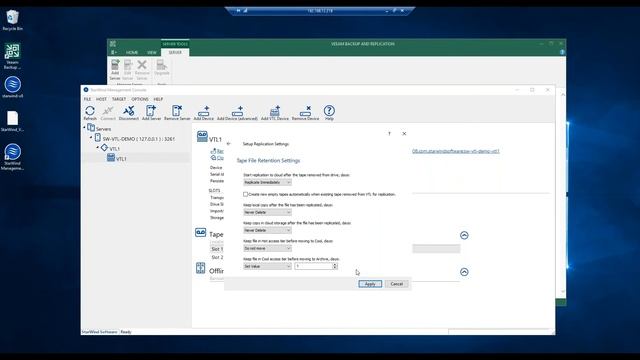Open the Set Value Cool tier dropdown
The width and height of the screenshot is (640, 360).
[267, 266]
